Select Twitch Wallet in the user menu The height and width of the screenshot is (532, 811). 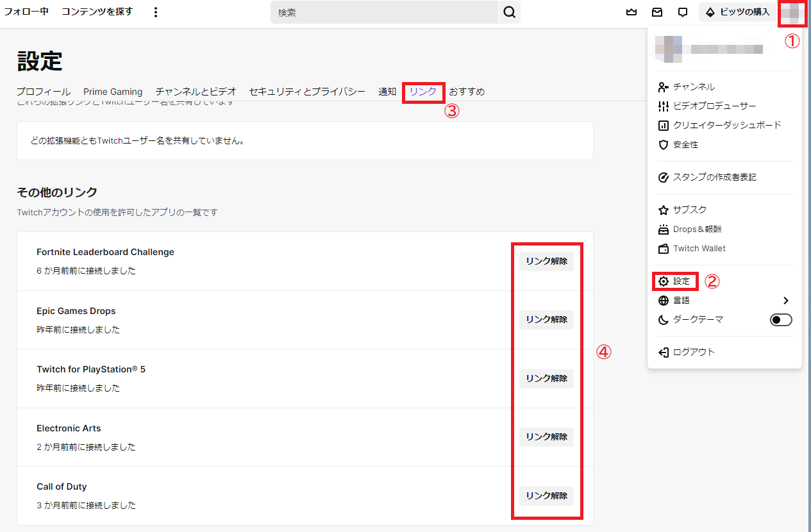699,248
